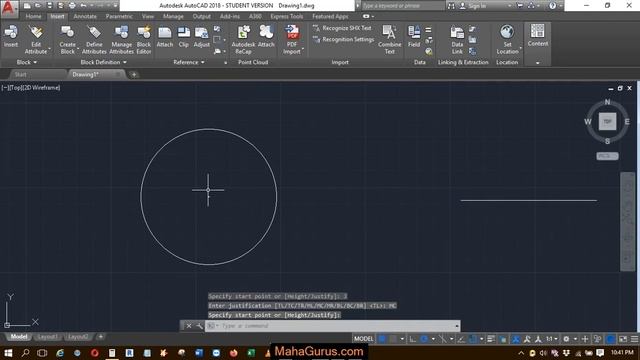The height and width of the screenshot is (360, 640).
Task: Expand the command line history arrow
Action: 456,326
